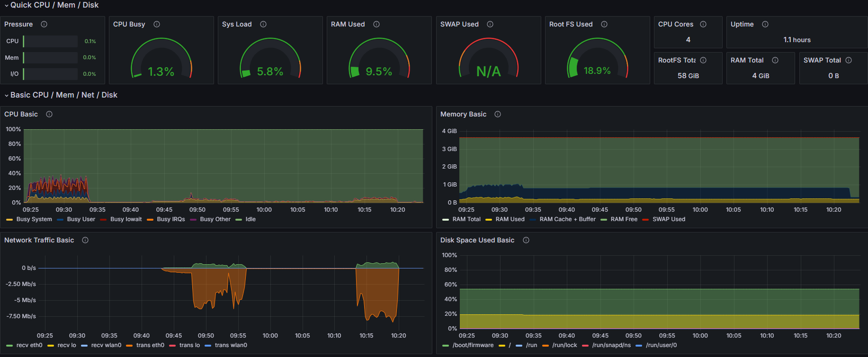The image size is (868, 357).
Task: Click the Uptime panel info icon
Action: tap(765, 24)
